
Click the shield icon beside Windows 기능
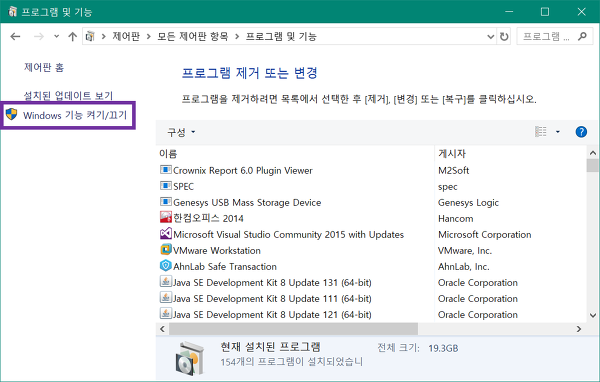coord(11,114)
